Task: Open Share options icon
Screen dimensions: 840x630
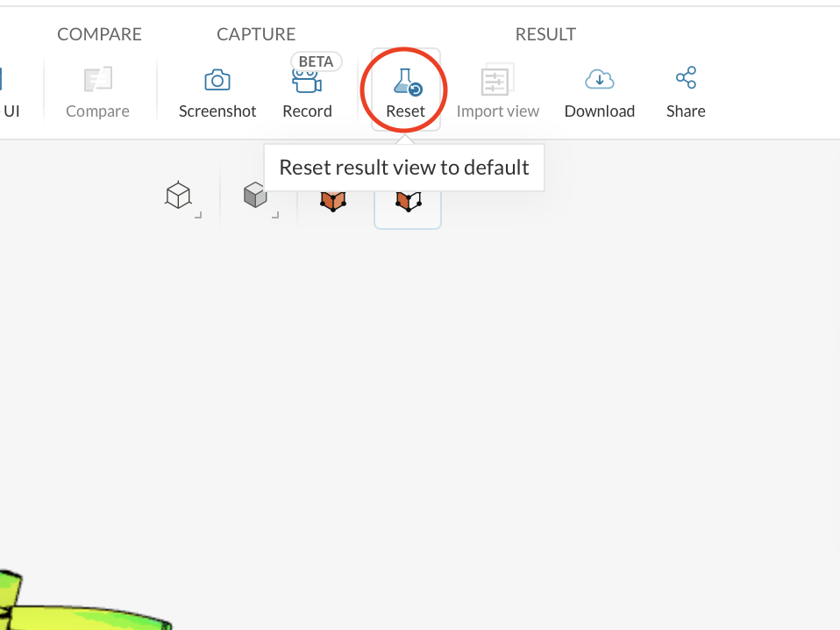Action: click(x=686, y=78)
